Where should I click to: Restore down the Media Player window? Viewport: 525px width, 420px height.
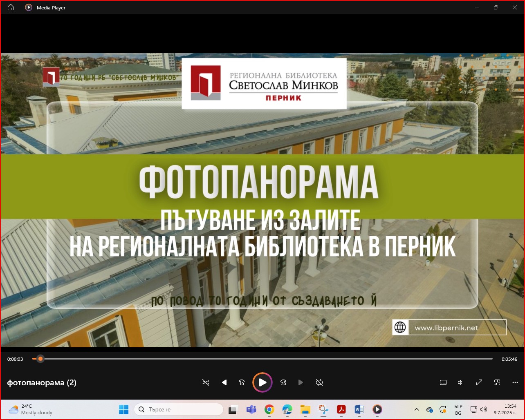pyautogui.click(x=496, y=7)
